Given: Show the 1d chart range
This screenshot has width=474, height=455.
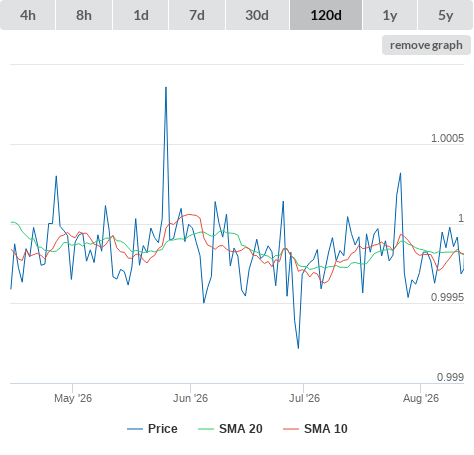Looking at the screenshot, I should click(x=141, y=15).
